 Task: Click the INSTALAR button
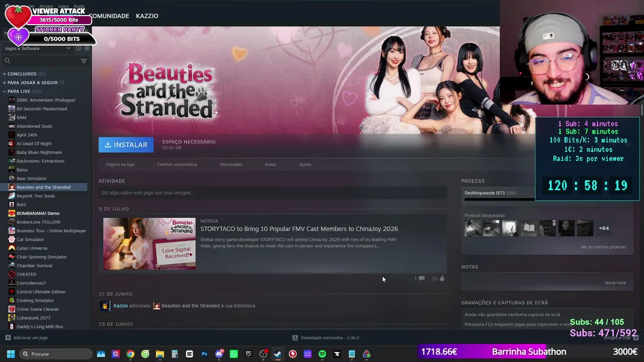coord(126,145)
